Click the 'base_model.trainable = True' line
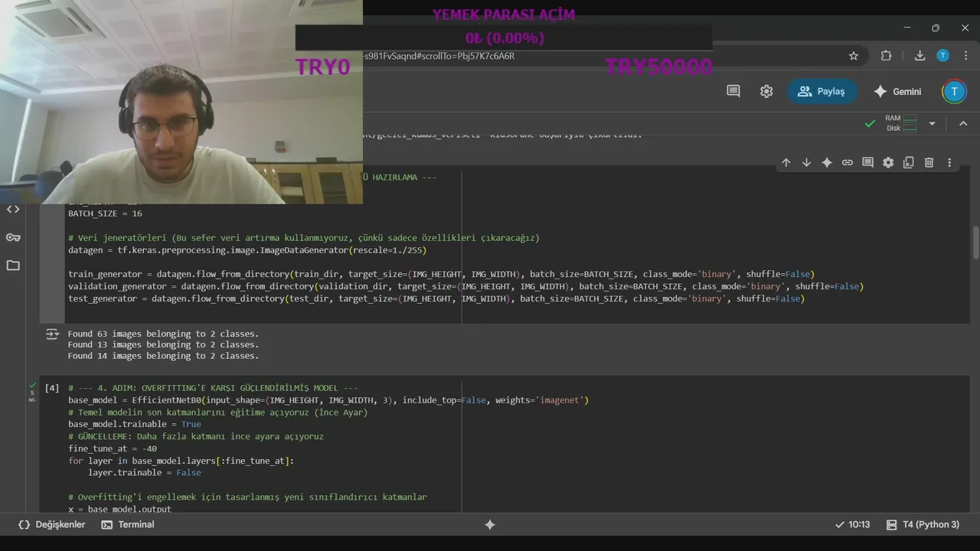 click(x=135, y=424)
